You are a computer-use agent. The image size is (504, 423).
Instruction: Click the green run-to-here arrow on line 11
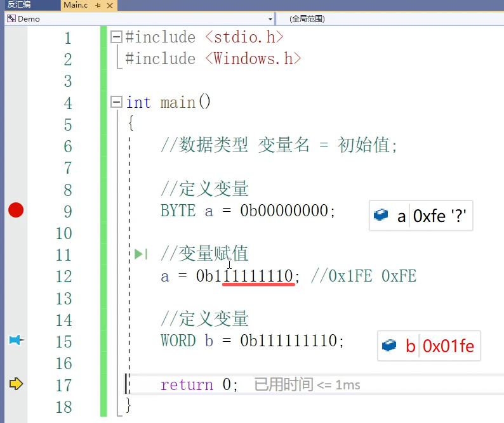[x=141, y=254]
